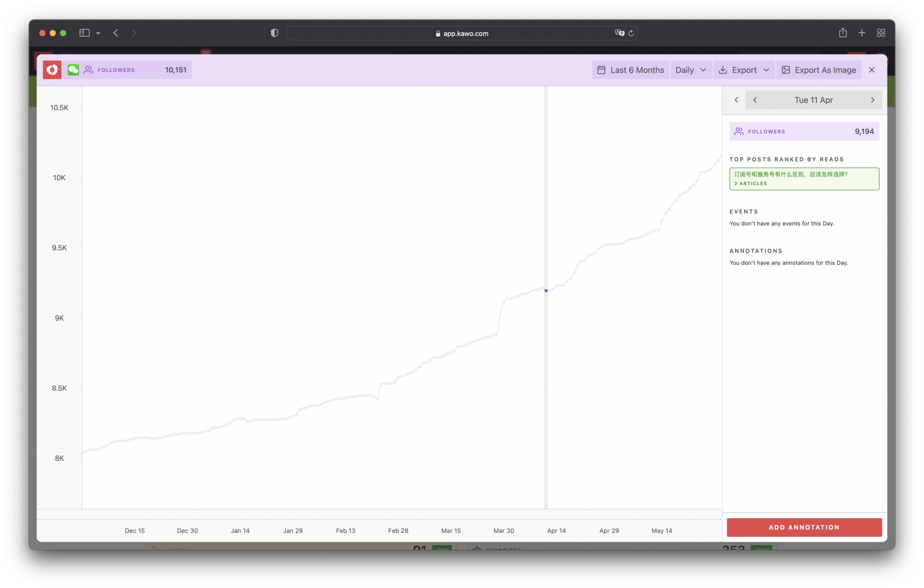The height and width of the screenshot is (588, 924).
Task: Open the calendar icon on Last 6 Months
Action: [x=602, y=69]
